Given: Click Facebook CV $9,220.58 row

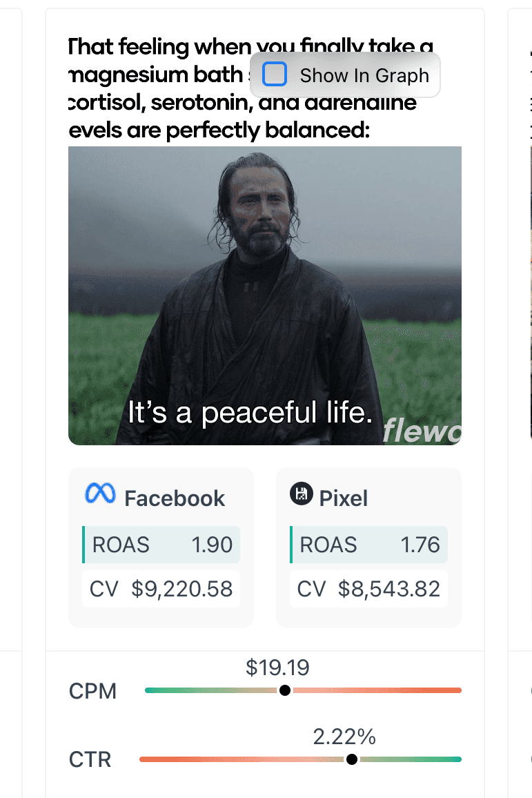Looking at the screenshot, I should coord(161,589).
